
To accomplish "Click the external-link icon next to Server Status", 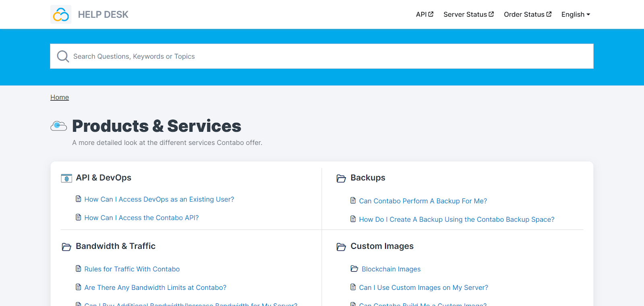I will (491, 14).
